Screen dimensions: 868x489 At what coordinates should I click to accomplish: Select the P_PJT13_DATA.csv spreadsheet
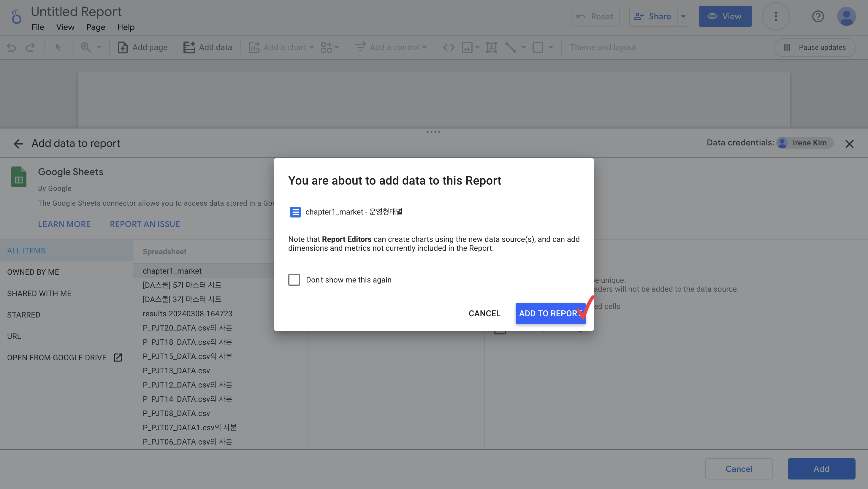(x=176, y=370)
